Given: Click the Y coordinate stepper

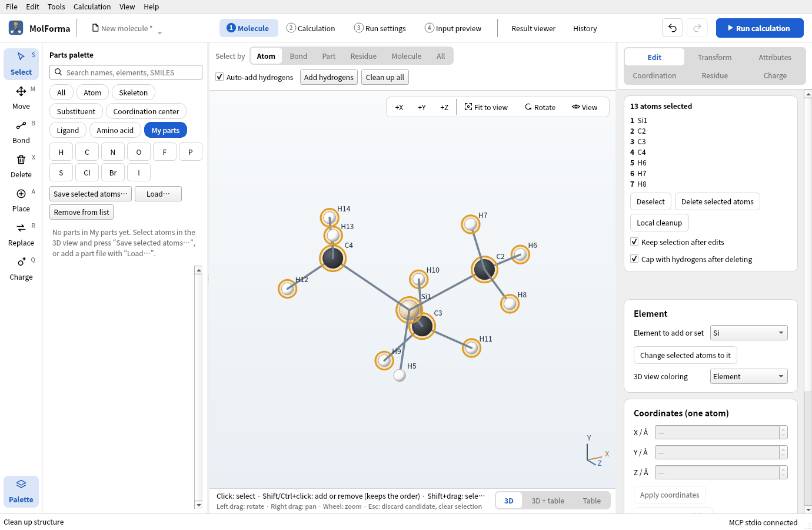Looking at the screenshot, I should point(783,452).
